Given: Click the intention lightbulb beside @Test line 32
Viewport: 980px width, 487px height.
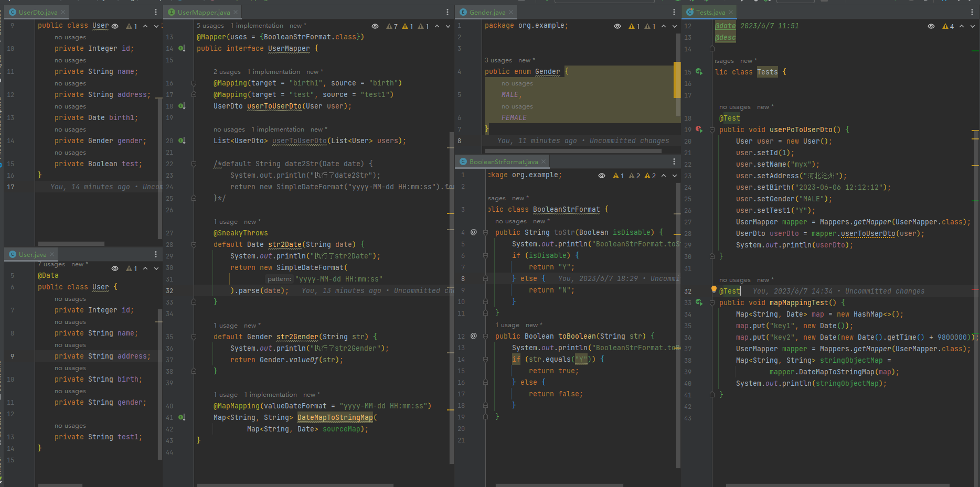Looking at the screenshot, I should point(713,289).
